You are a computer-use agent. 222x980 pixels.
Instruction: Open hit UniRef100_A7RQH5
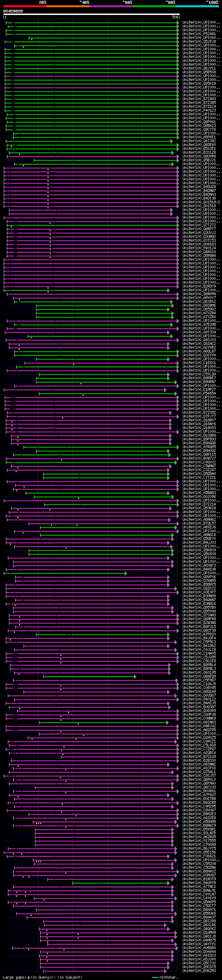click(x=199, y=447)
